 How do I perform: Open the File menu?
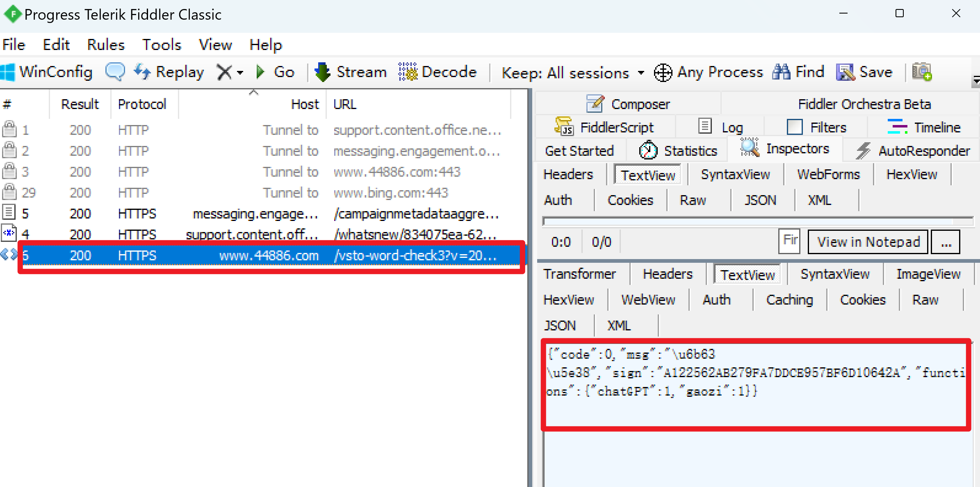(14, 45)
